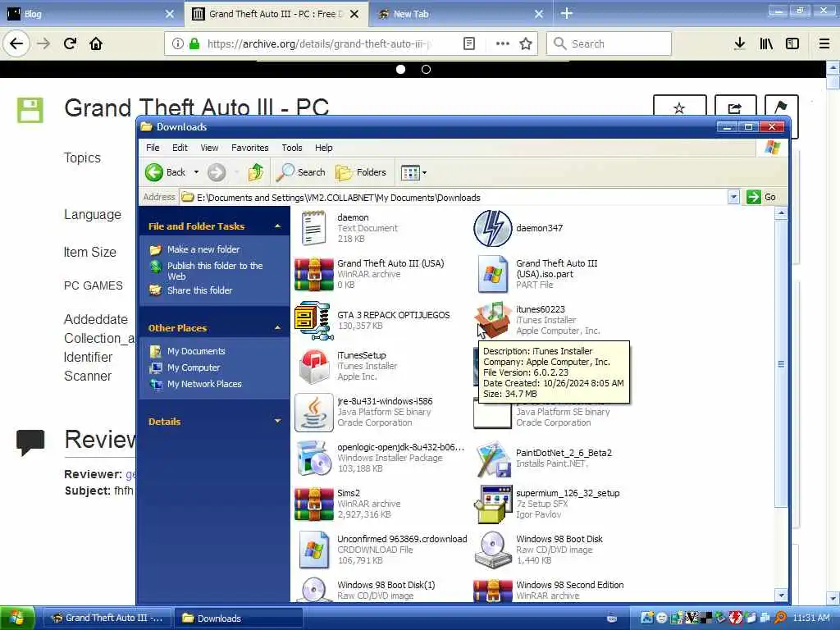Go to My Network Places
This screenshot has height=630, width=840.
[204, 384]
